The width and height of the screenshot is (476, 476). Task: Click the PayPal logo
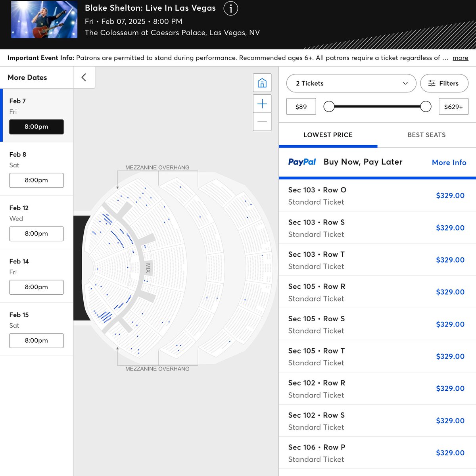[302, 162]
